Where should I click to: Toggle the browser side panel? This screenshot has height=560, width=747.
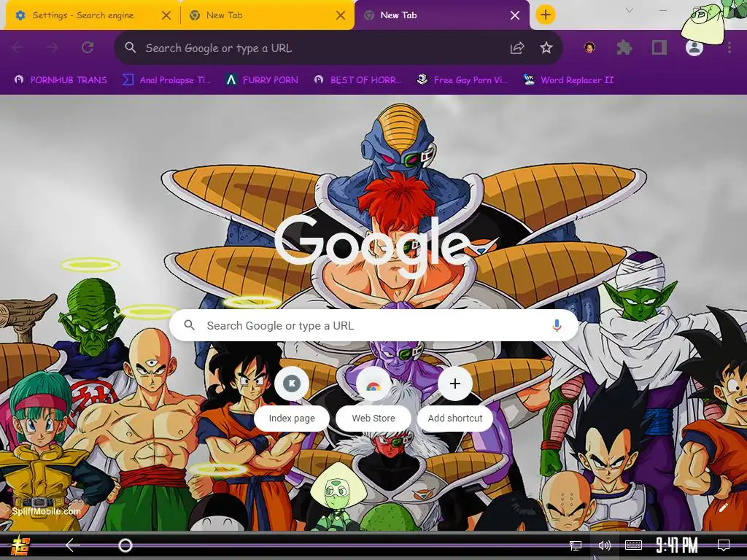coord(659,47)
